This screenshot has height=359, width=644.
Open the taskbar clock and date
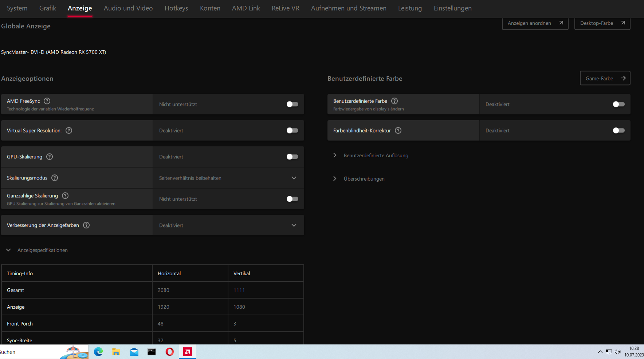[x=634, y=352]
